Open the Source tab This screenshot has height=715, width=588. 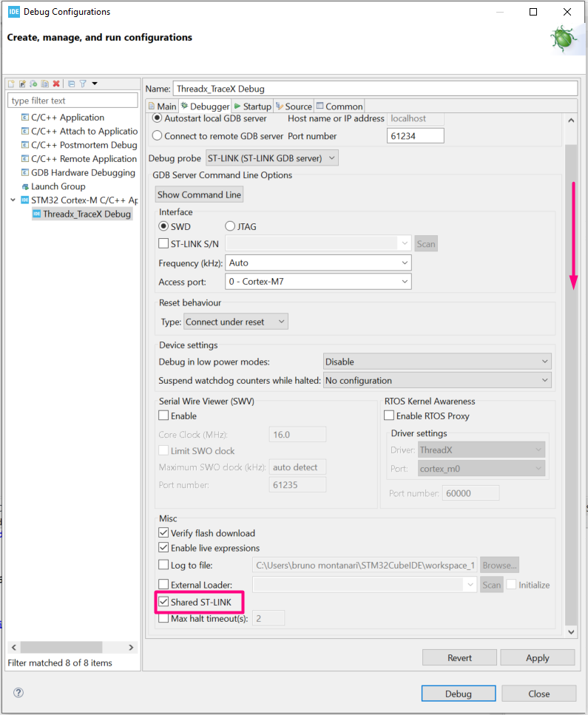[x=294, y=106]
